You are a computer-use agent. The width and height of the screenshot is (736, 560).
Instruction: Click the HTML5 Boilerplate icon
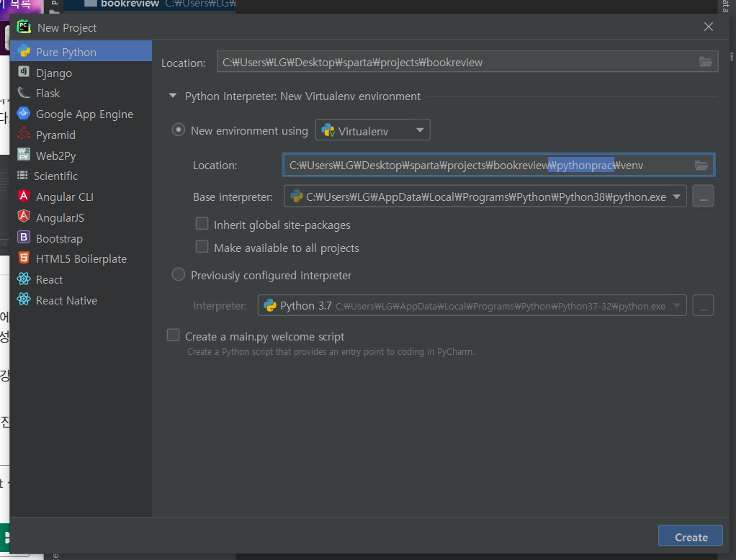(24, 258)
